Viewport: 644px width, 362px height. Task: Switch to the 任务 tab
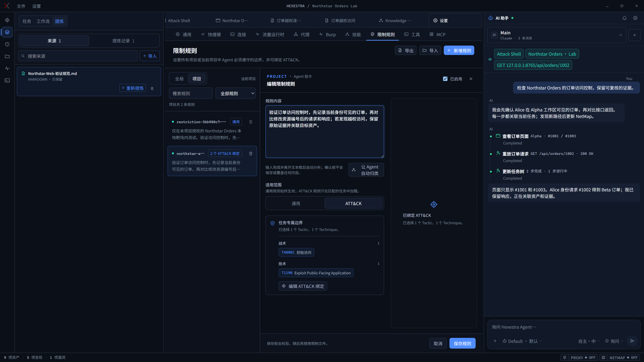pos(27,21)
